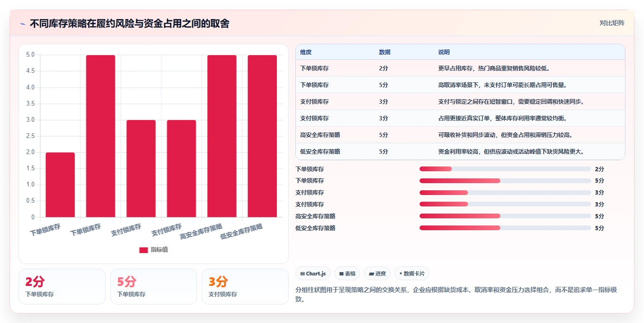Click the 指标值 legend label
Viewport: 644px width, 323px height.
click(159, 250)
